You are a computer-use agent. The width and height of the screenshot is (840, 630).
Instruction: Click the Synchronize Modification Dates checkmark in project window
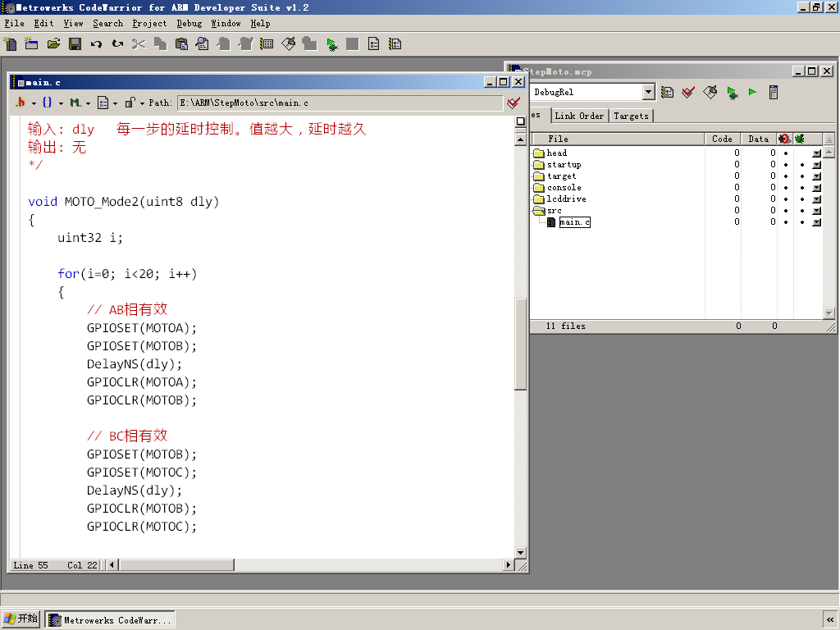688,92
